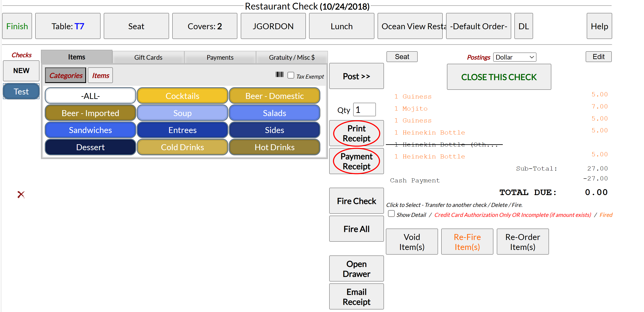Choose the yellow Cocktails category
Viewport: 644px width, 312px height.
pyautogui.click(x=182, y=96)
